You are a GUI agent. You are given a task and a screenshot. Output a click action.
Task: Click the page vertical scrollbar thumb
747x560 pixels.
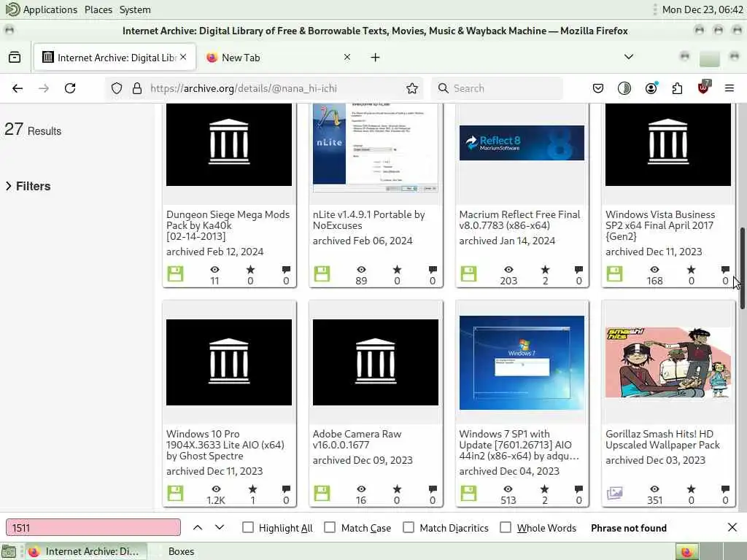742,268
